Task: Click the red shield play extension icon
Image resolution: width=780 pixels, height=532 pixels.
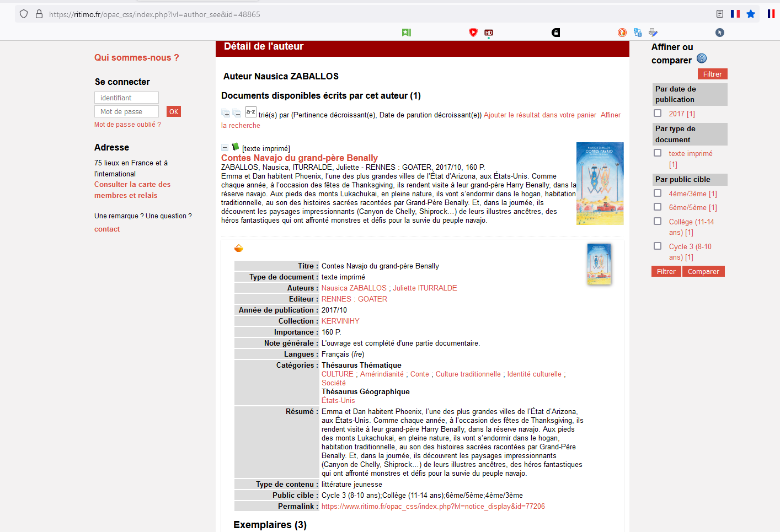Action: [x=473, y=33]
